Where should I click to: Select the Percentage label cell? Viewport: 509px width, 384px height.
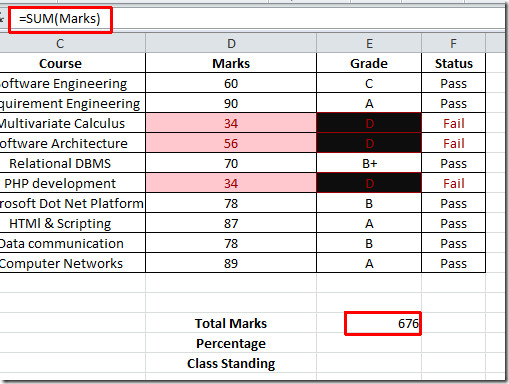coord(231,343)
